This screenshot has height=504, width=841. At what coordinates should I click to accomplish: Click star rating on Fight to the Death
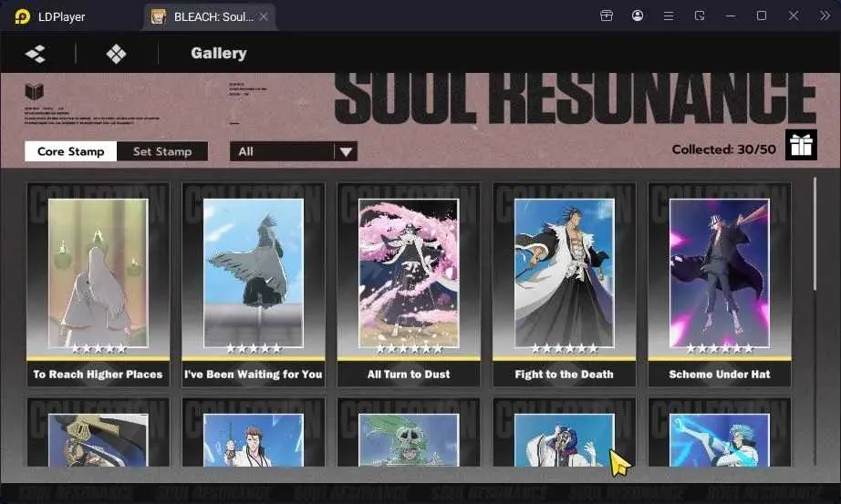[565, 349]
